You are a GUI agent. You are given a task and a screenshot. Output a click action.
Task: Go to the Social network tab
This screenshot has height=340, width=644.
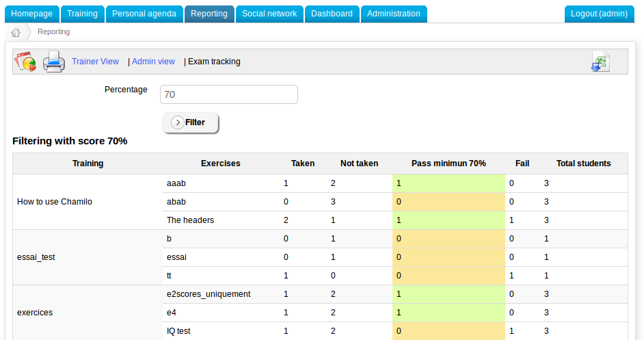coord(269,14)
